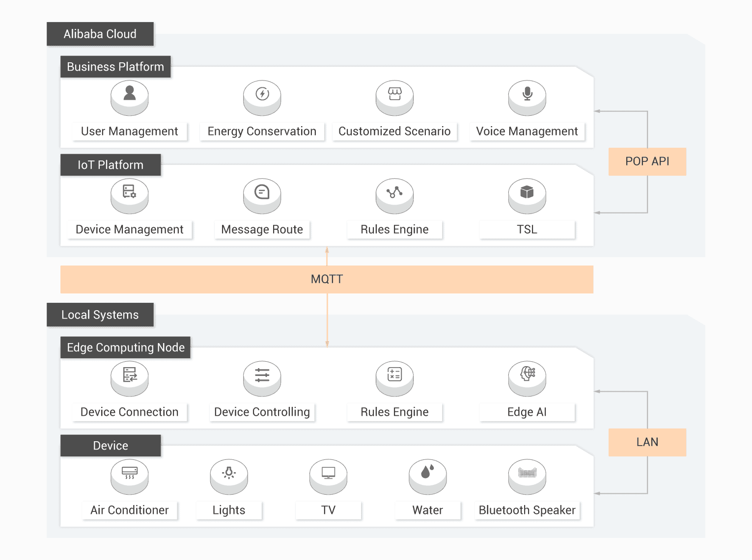Select the Voice Management microphone icon
This screenshot has height=560, width=752.
pos(527,94)
